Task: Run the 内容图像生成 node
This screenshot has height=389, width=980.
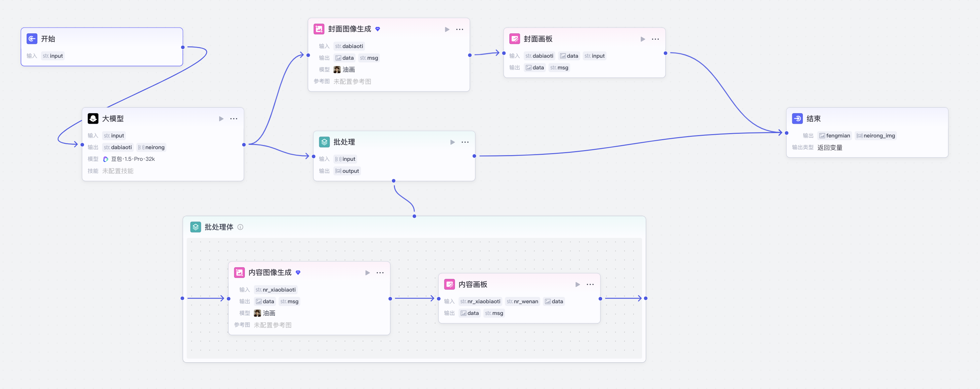Action: pyautogui.click(x=368, y=273)
